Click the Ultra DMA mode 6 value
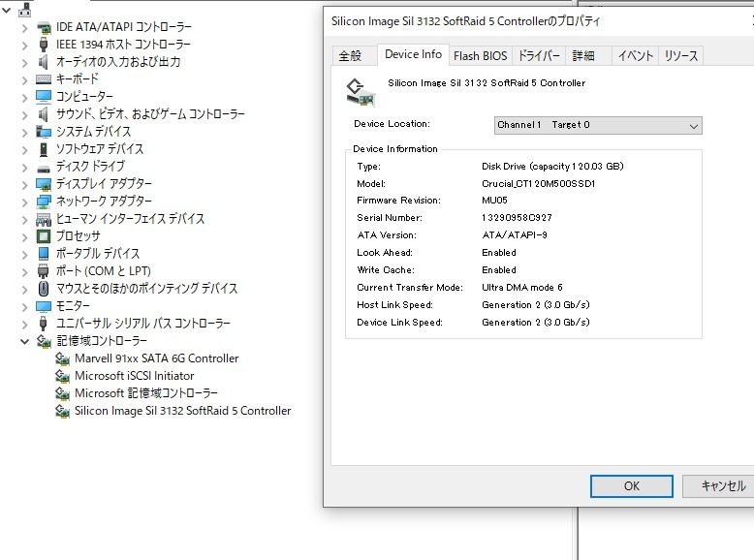This screenshot has width=754, height=560. click(522, 288)
